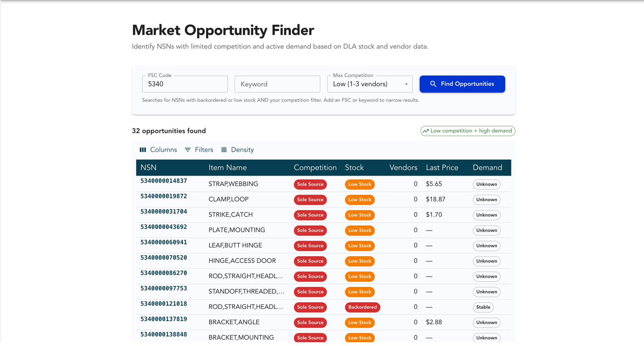The image size is (644, 346).
Task: Click the $1.70 last price cell
Action: [434, 215]
